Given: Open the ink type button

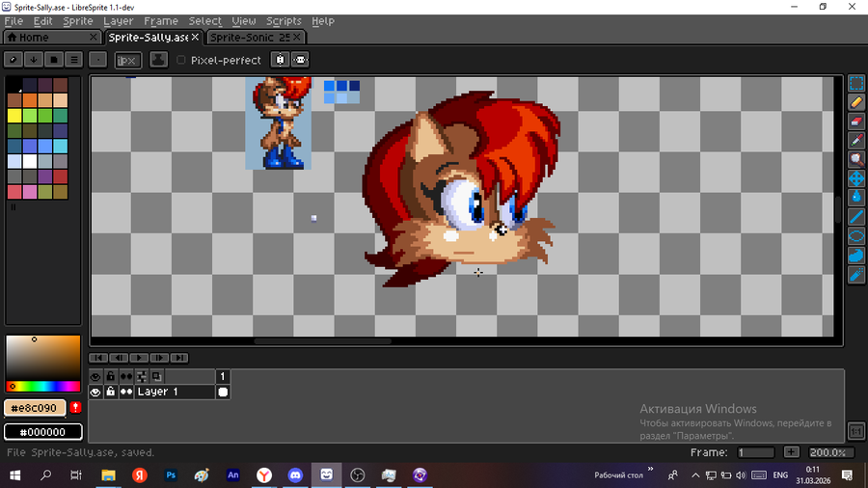Looking at the screenshot, I should pos(158,60).
